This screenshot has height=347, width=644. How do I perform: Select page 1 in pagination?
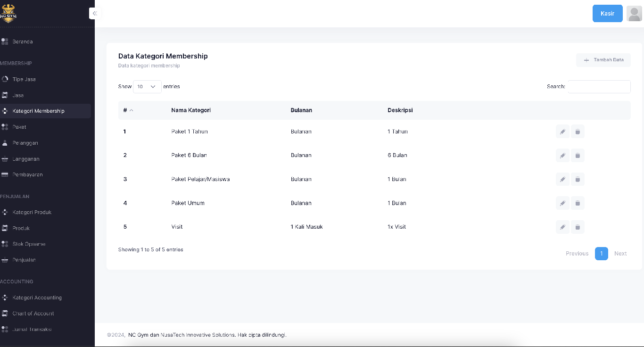[x=601, y=254]
